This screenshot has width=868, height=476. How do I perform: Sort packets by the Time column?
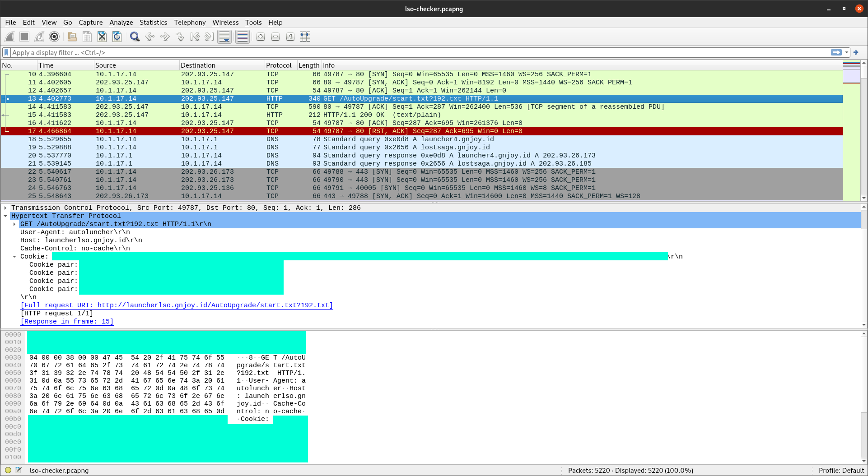pyautogui.click(x=65, y=65)
